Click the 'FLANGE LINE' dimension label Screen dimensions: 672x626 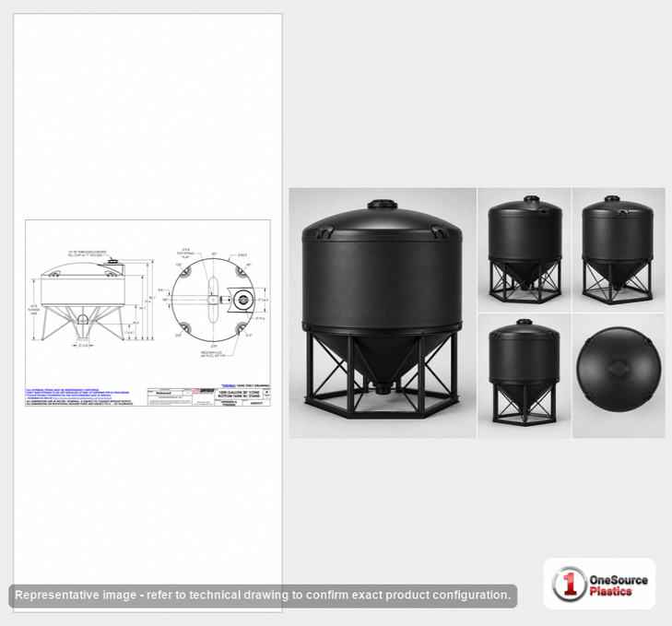tap(34, 312)
